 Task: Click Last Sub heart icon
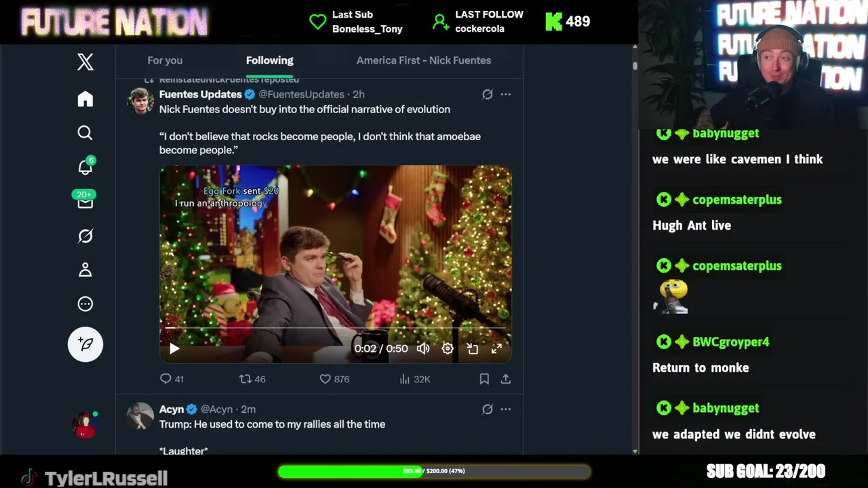coord(317,22)
